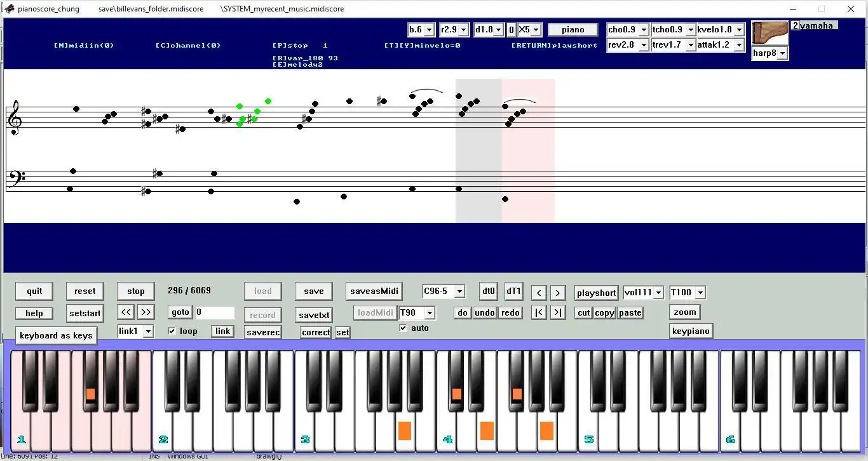Click the pianoscore_chung app icon in title bar
This screenshot has height=461, width=868.
[9, 9]
